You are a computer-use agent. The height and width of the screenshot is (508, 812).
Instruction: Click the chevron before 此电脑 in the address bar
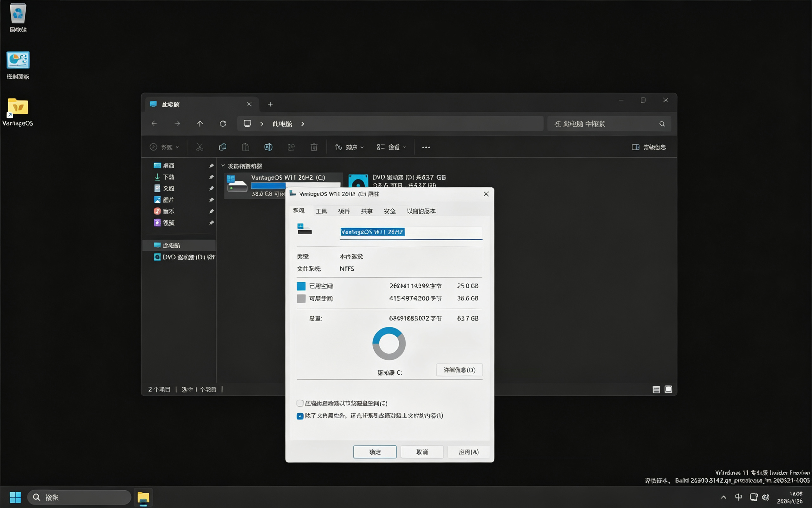pos(262,124)
